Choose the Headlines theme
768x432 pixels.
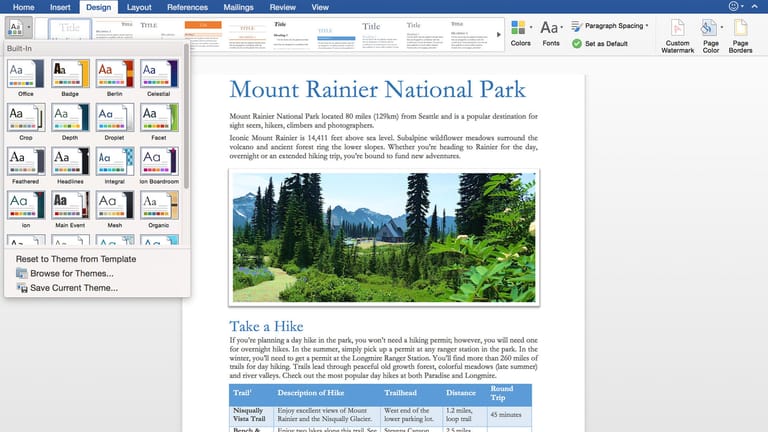tap(70, 166)
